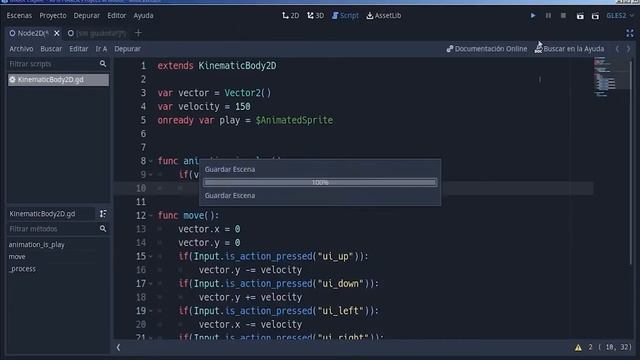
Task: Open the AssetLib workspace
Action: click(x=384, y=16)
